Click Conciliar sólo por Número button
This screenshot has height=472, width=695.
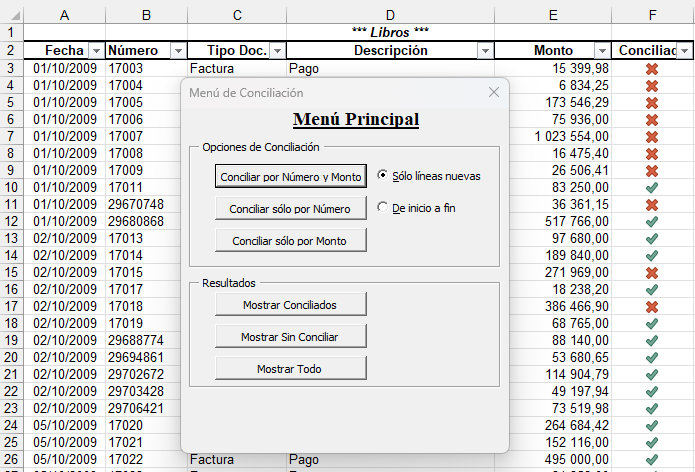[291, 208]
